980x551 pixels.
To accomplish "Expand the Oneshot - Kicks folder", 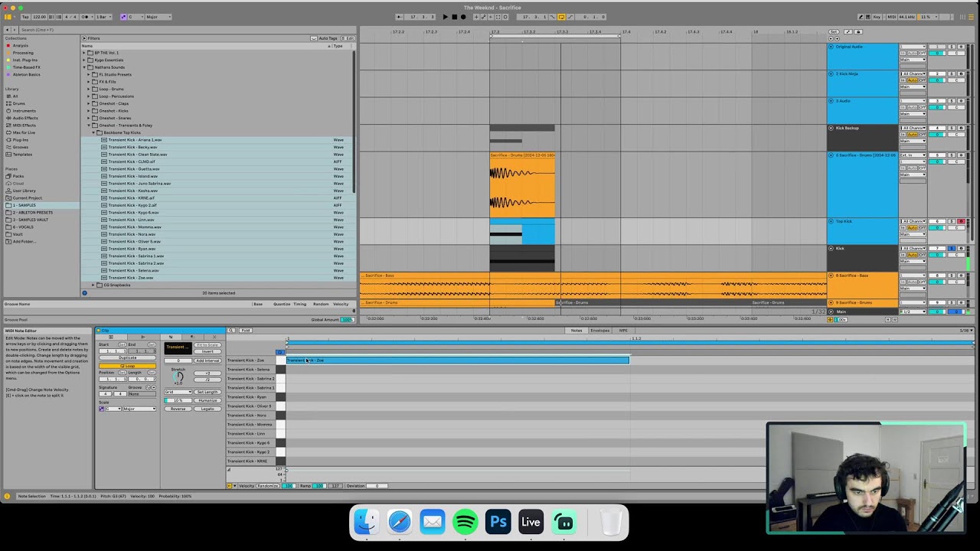I will [89, 111].
